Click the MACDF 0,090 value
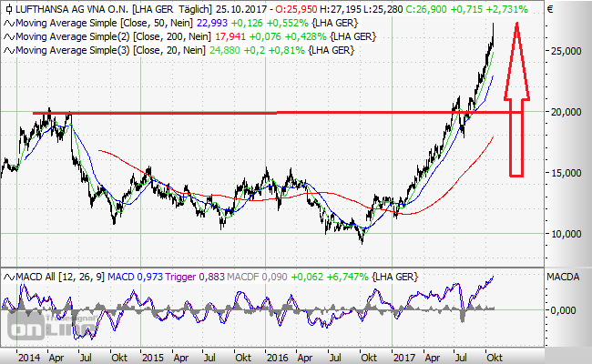The height and width of the screenshot is (364, 592). click(x=257, y=277)
